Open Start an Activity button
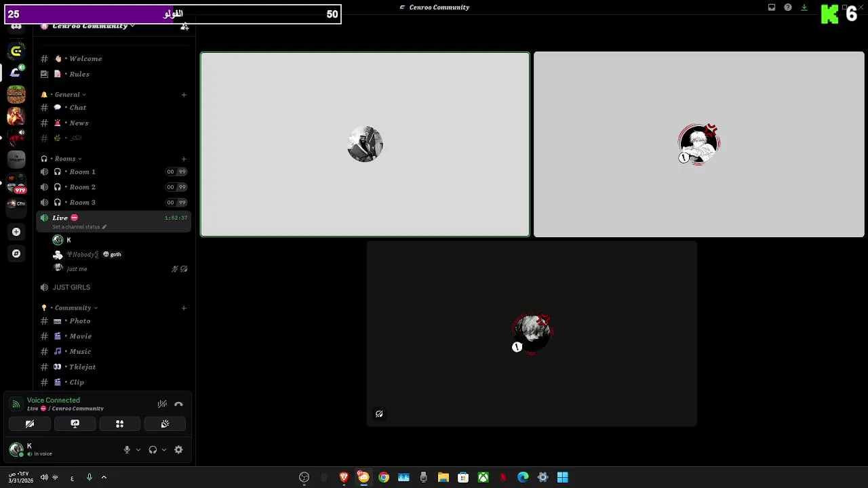 coord(119,424)
